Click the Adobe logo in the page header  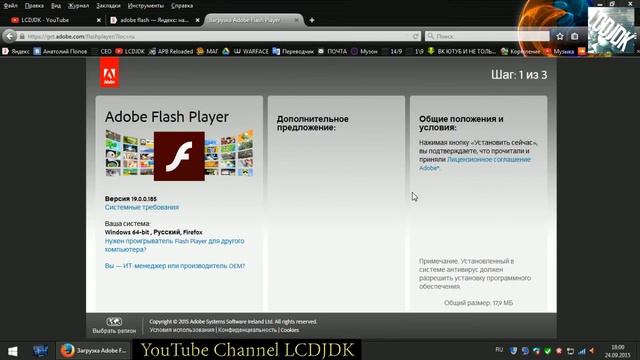[109, 72]
